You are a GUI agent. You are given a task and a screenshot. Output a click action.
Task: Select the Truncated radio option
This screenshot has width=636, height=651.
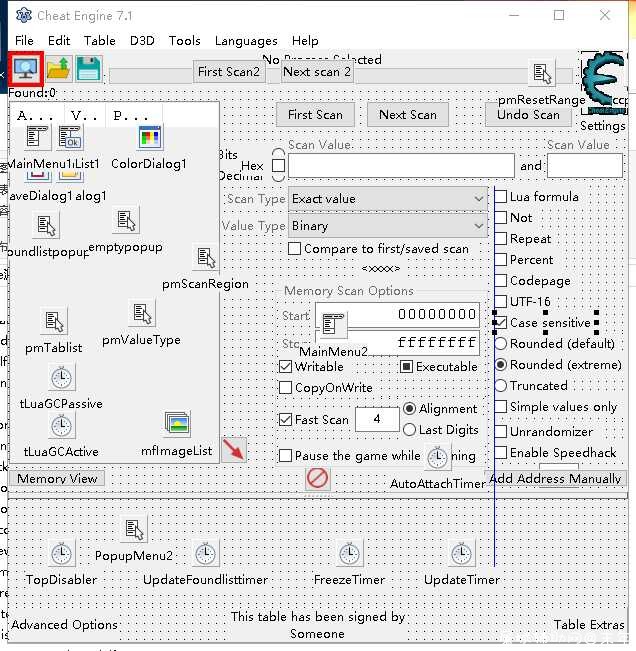pos(501,385)
